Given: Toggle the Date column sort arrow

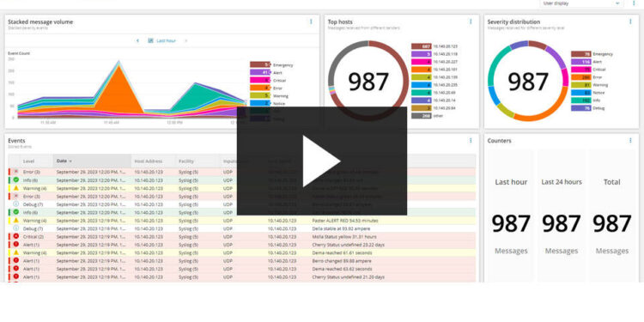Looking at the screenshot, I should [x=70, y=161].
